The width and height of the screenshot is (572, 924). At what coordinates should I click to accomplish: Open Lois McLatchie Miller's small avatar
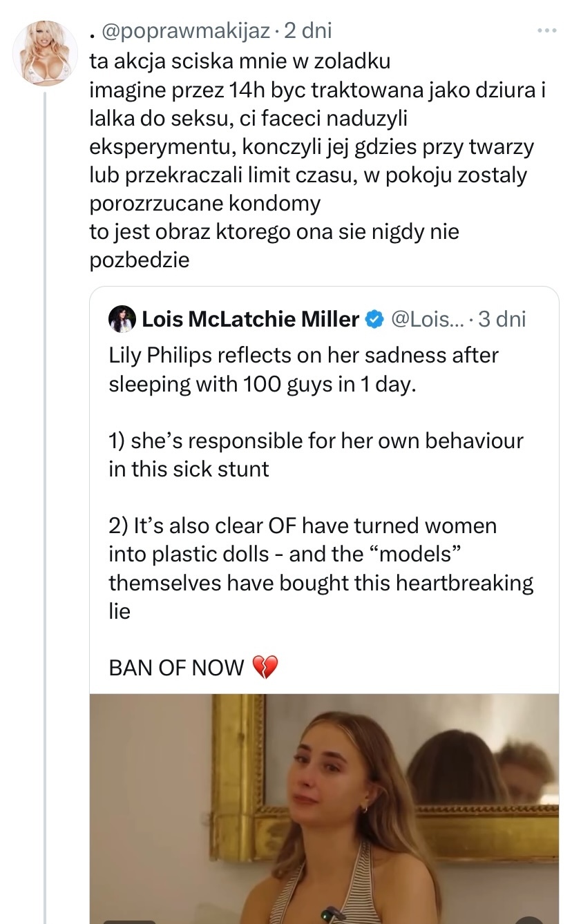[122, 318]
